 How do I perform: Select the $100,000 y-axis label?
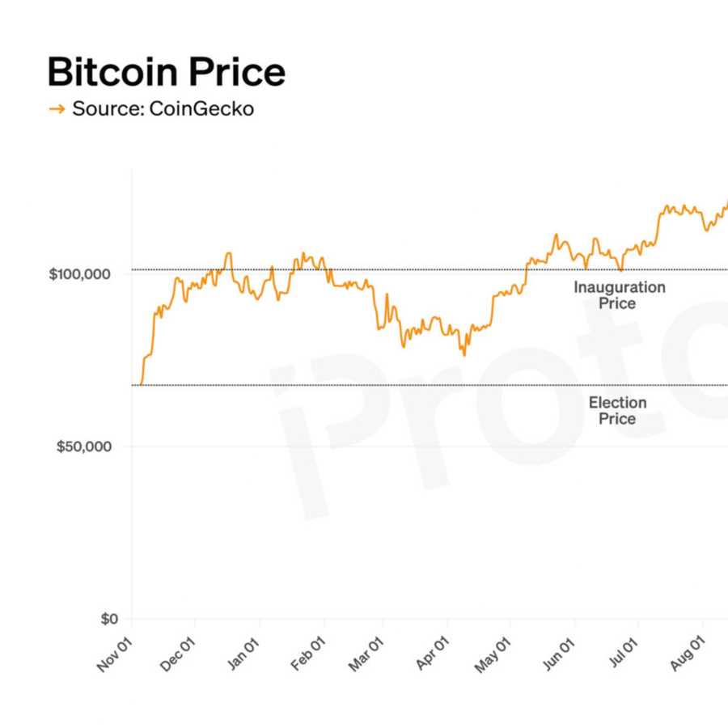80,274
